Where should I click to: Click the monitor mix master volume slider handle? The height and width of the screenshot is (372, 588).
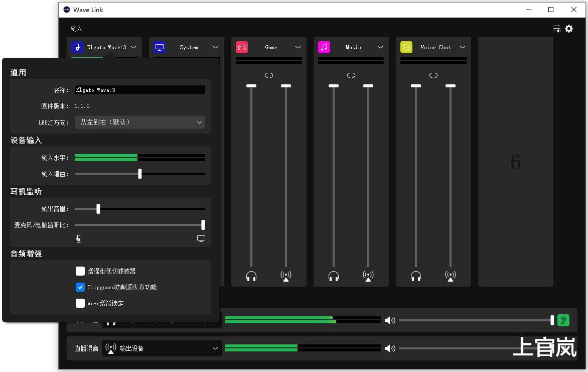(x=552, y=320)
